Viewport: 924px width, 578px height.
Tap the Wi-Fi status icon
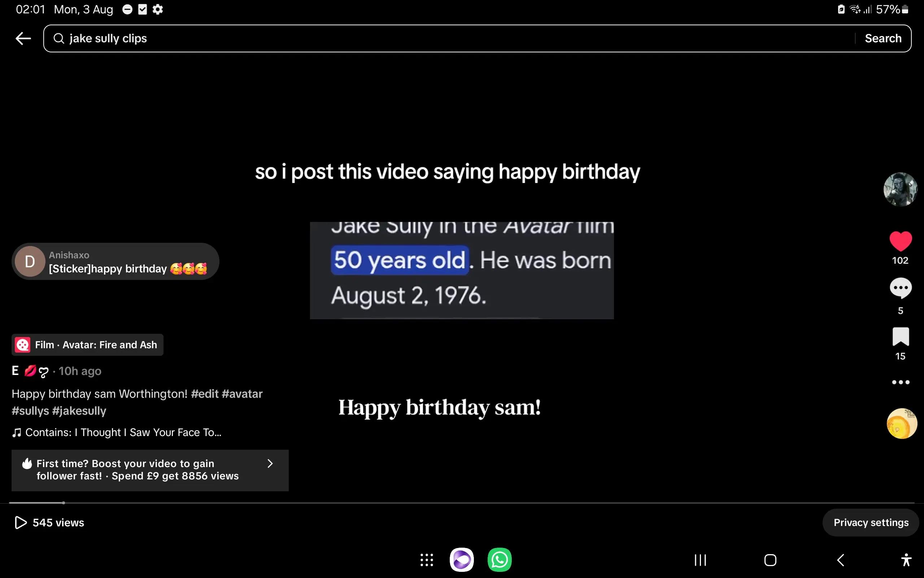tap(855, 9)
